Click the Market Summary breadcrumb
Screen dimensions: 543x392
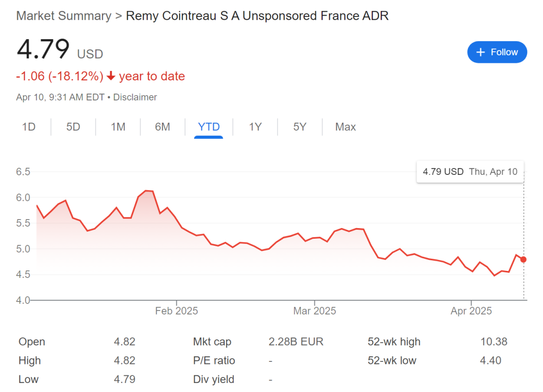point(64,16)
